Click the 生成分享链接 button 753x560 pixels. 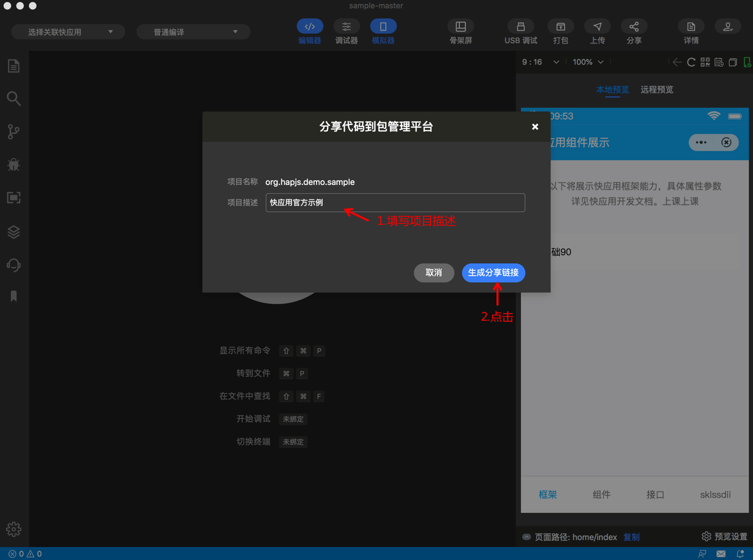tap(493, 273)
